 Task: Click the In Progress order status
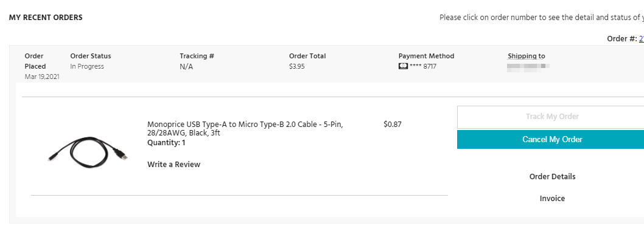coord(87,66)
